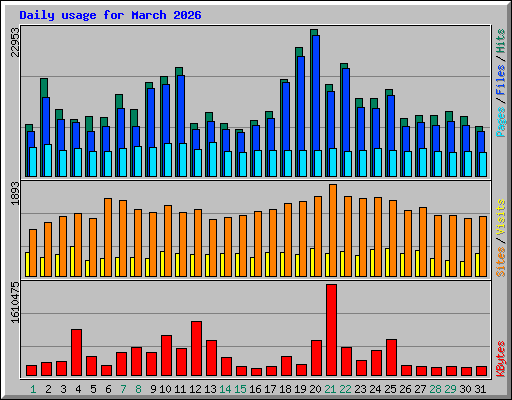This screenshot has width=512, height=400.
Task: Click the red KBytes bar for day 25
Action: point(391,358)
